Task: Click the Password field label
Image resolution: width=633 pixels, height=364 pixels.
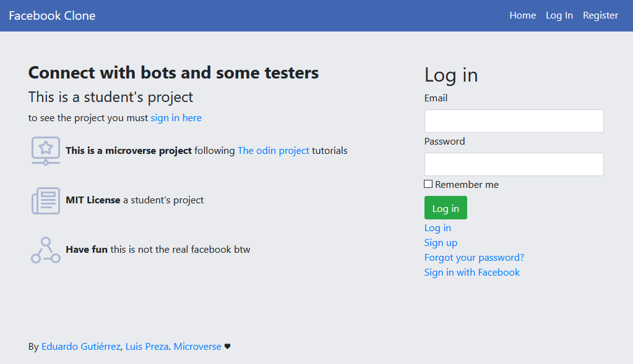Action: click(x=444, y=141)
